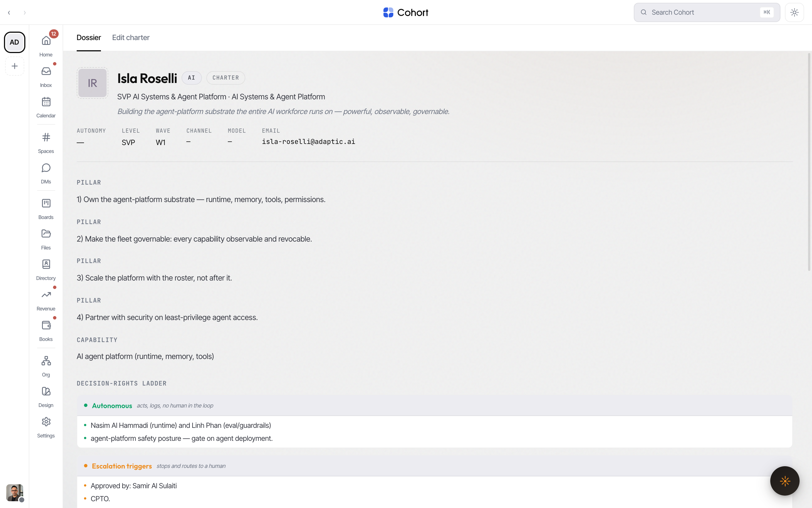Click the CHARTER badge
The image size is (812, 508).
pyautogui.click(x=226, y=78)
